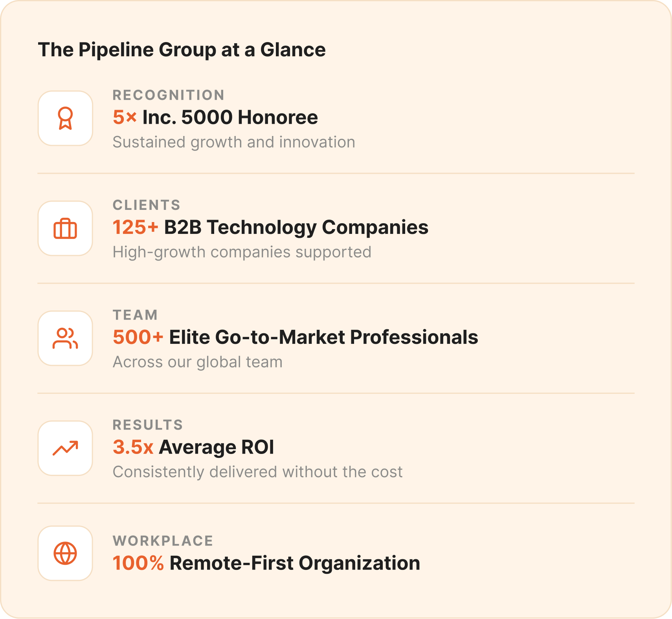Click the WORKPLACE label
672x619 pixels.
tap(163, 541)
